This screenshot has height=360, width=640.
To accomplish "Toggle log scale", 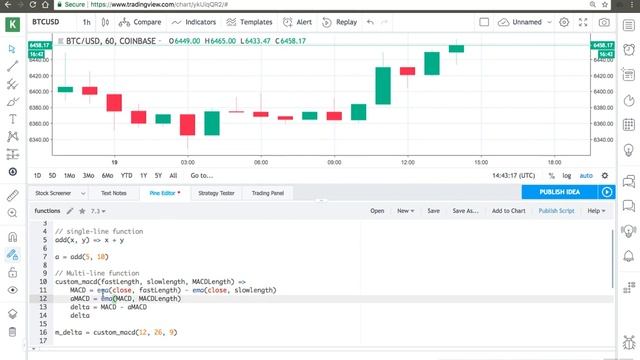I will pyautogui.click(x=567, y=176).
